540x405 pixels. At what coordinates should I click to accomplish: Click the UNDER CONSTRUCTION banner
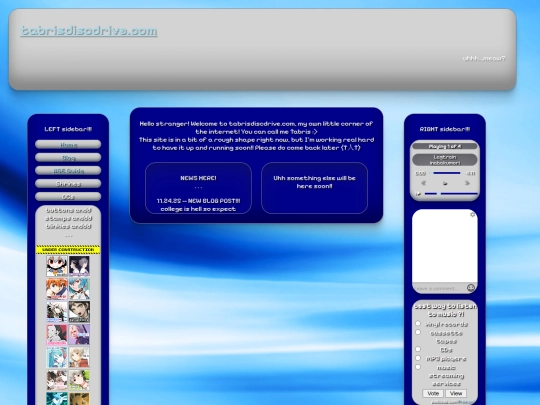(68, 249)
